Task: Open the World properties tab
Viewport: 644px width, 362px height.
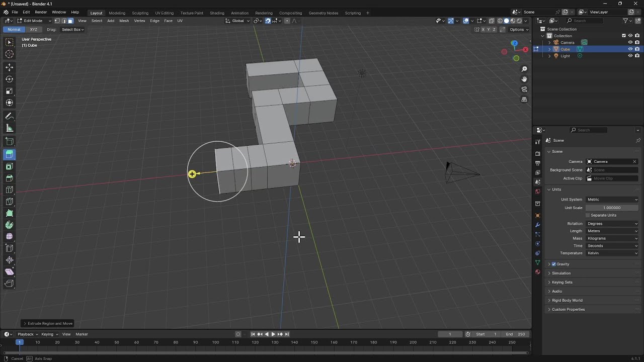Action: (x=538, y=191)
